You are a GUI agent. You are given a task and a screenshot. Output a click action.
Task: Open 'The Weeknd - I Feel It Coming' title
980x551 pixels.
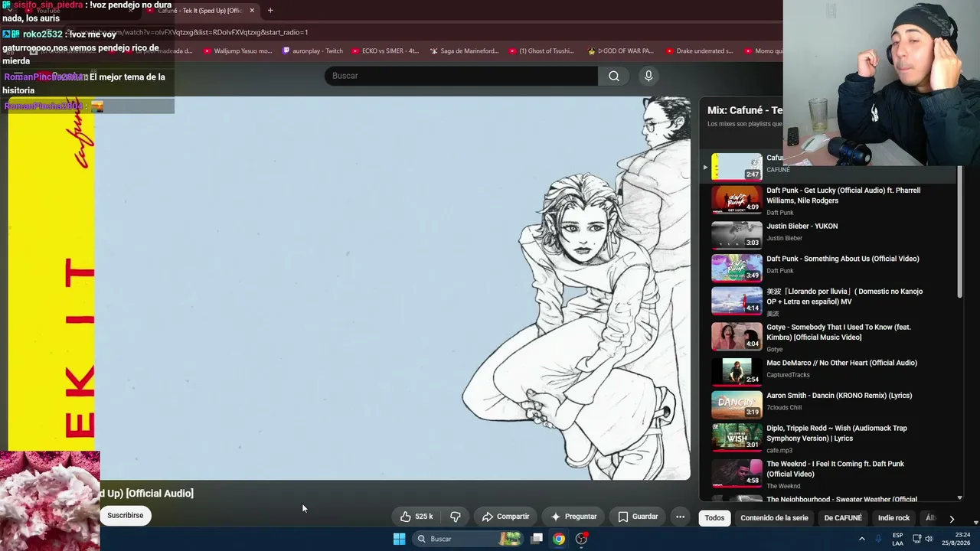pos(835,469)
